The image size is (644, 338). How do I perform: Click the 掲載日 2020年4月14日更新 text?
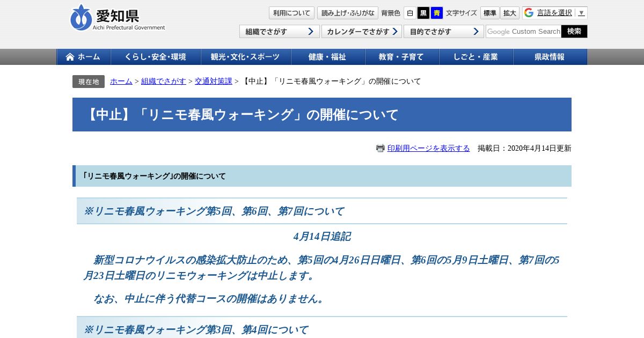click(524, 148)
